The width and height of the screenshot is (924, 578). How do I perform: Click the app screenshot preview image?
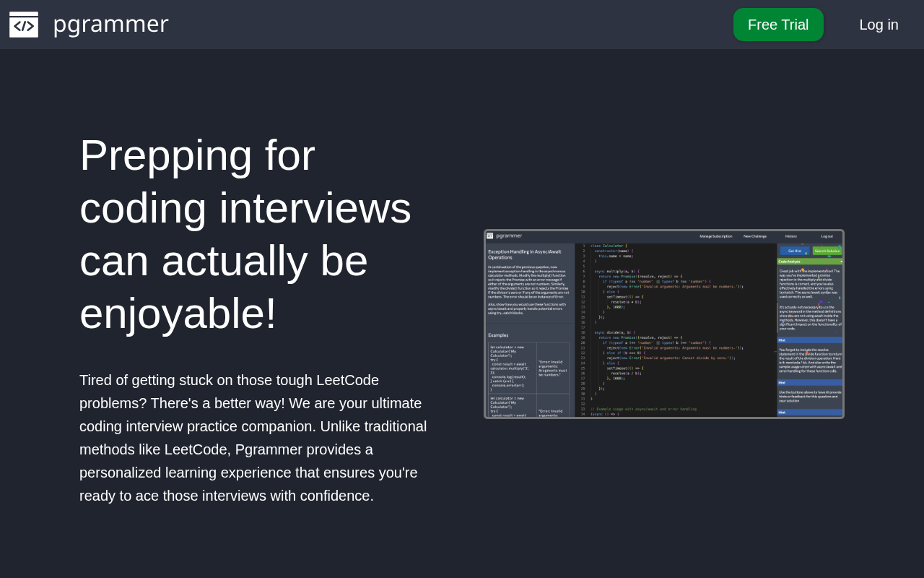[x=664, y=324]
